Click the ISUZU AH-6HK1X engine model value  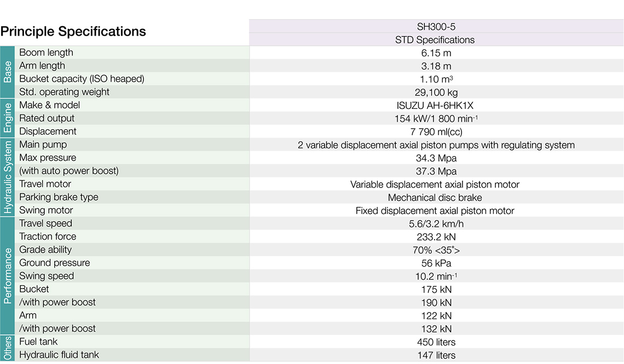tap(436, 106)
